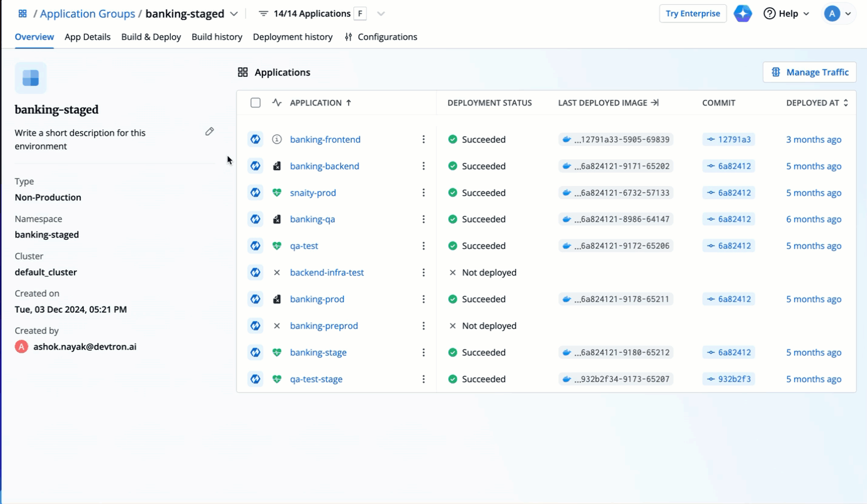
Task: Click info status icon beside banking-frontend
Action: point(277,139)
